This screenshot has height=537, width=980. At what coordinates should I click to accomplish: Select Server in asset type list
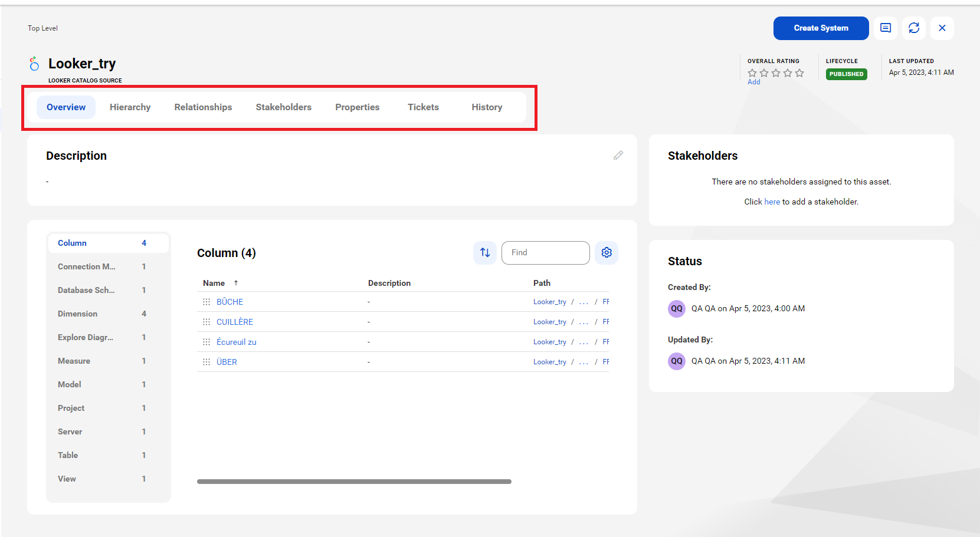109,432
